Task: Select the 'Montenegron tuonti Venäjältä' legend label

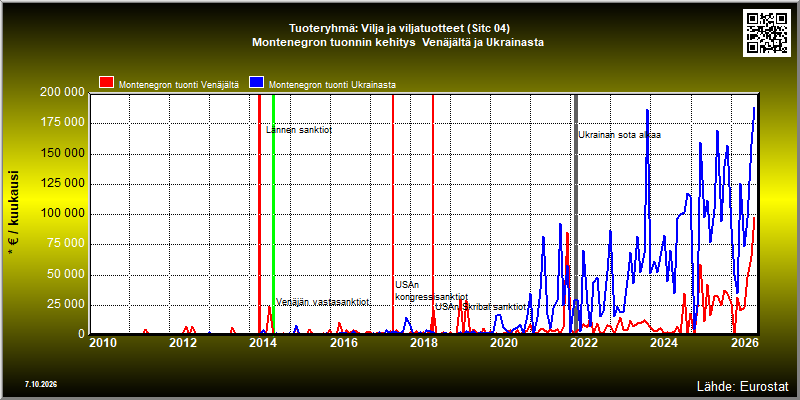Action: pyautogui.click(x=179, y=85)
